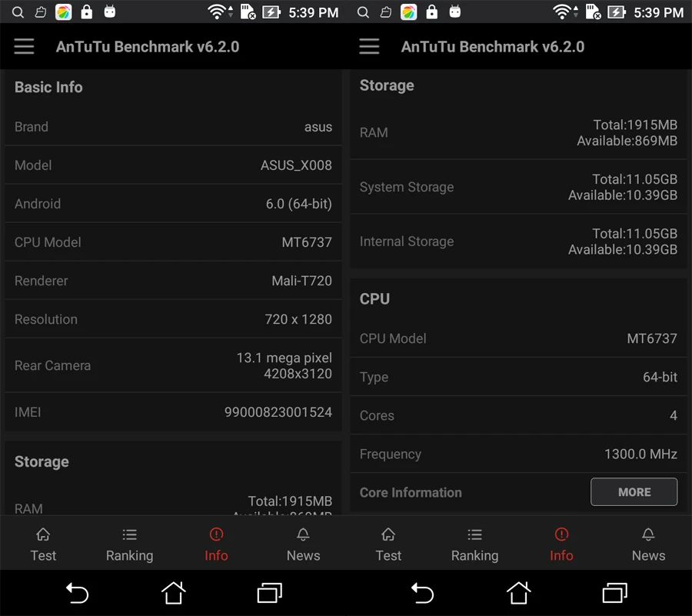
Task: Select RAM Total:1915MB row on right screen
Action: point(518,132)
